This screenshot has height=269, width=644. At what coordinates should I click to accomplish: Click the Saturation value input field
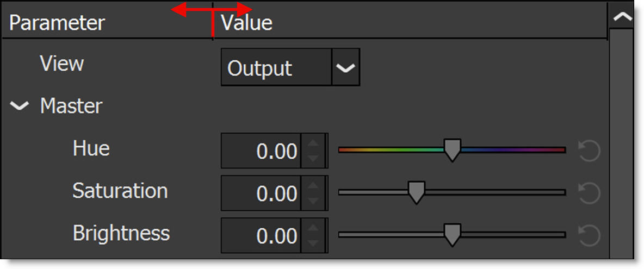[261, 193]
